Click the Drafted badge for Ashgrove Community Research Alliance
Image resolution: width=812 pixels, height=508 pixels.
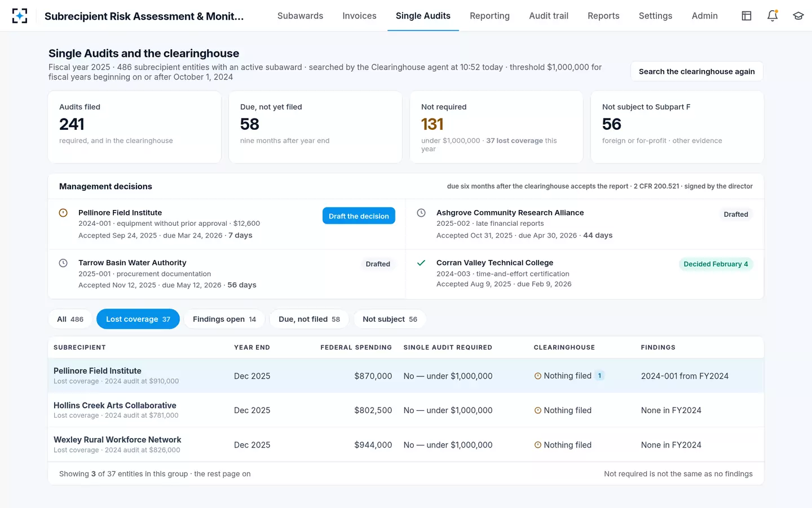point(736,214)
